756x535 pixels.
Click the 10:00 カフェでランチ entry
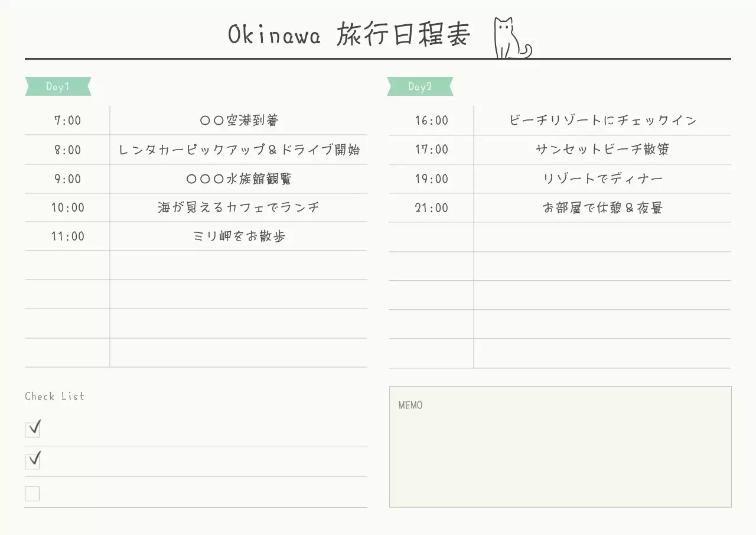[238, 207]
